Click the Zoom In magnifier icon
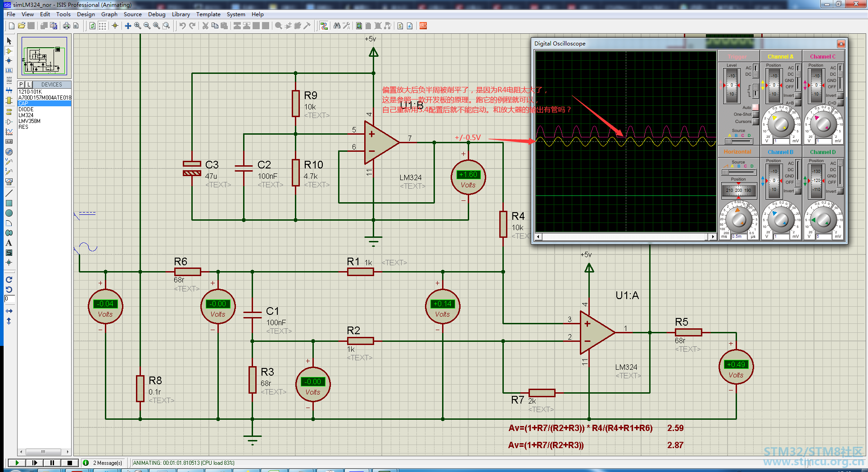The height and width of the screenshot is (472, 868). click(x=138, y=26)
